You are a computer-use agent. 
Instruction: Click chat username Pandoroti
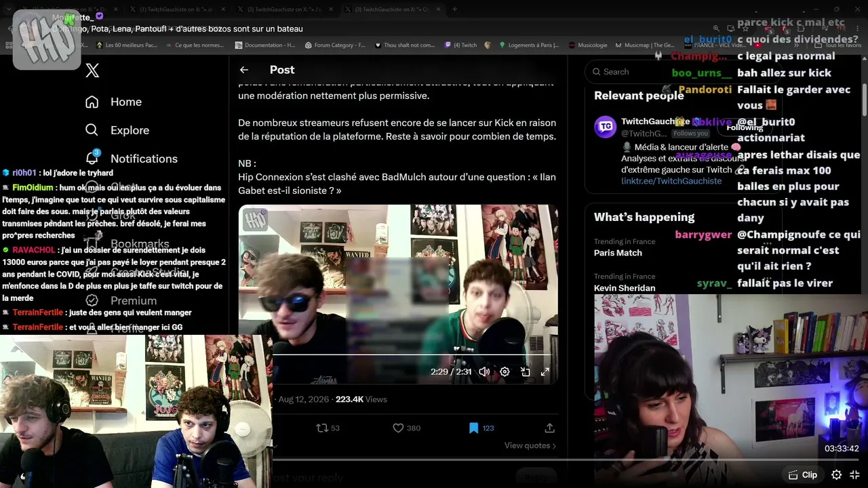tap(705, 89)
